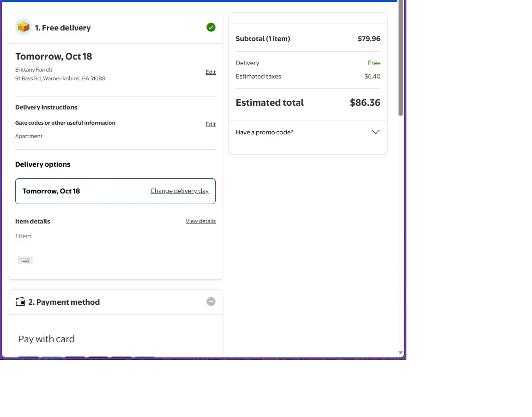Click the wallet icon beside Payment method
The image size is (532, 417).
pyautogui.click(x=20, y=302)
